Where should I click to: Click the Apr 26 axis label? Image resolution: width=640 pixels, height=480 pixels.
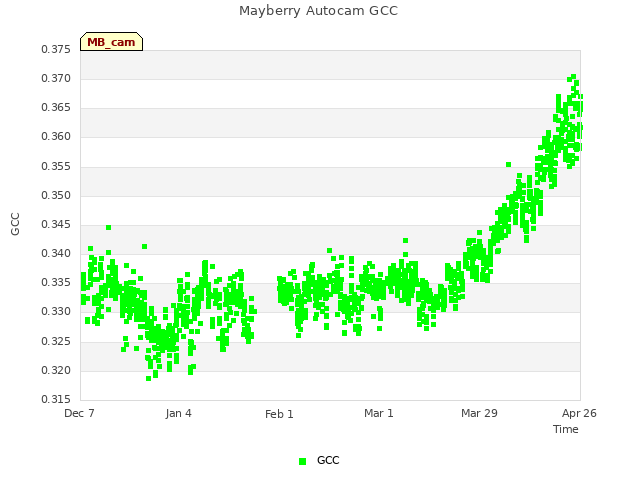click(579, 413)
